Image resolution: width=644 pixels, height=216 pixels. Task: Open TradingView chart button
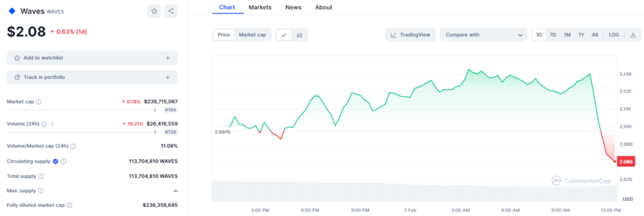(410, 35)
